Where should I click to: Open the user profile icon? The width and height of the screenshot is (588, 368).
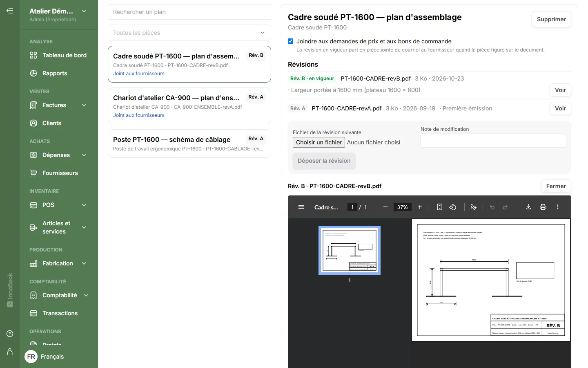[10, 352]
